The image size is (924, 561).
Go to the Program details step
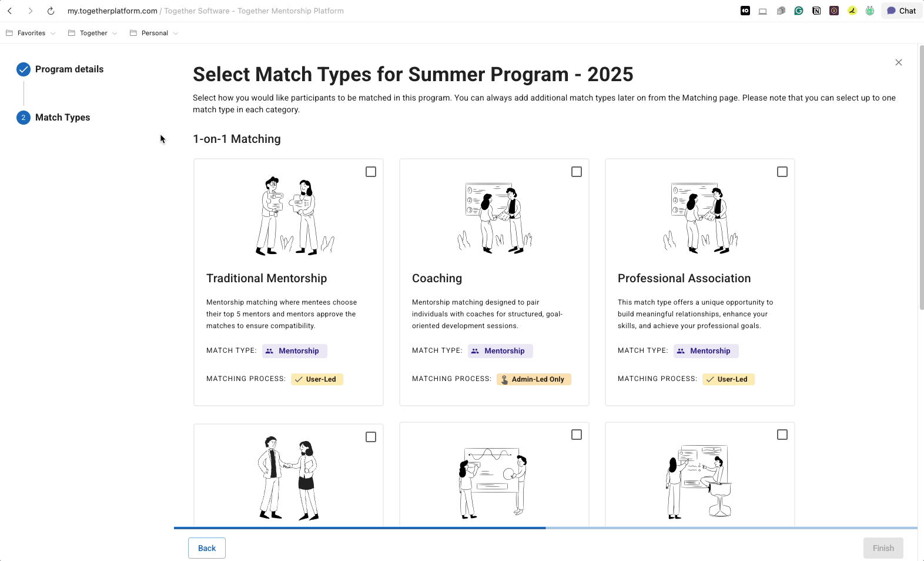click(69, 69)
